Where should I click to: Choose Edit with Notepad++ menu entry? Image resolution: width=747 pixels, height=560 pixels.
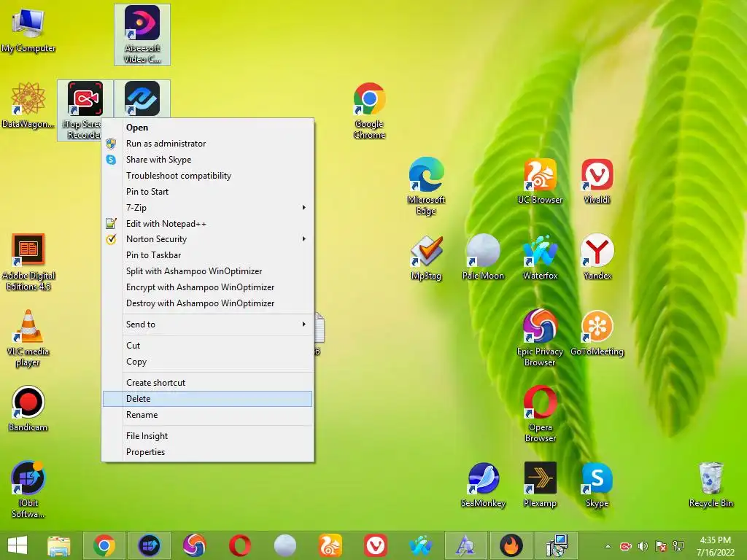click(208, 223)
